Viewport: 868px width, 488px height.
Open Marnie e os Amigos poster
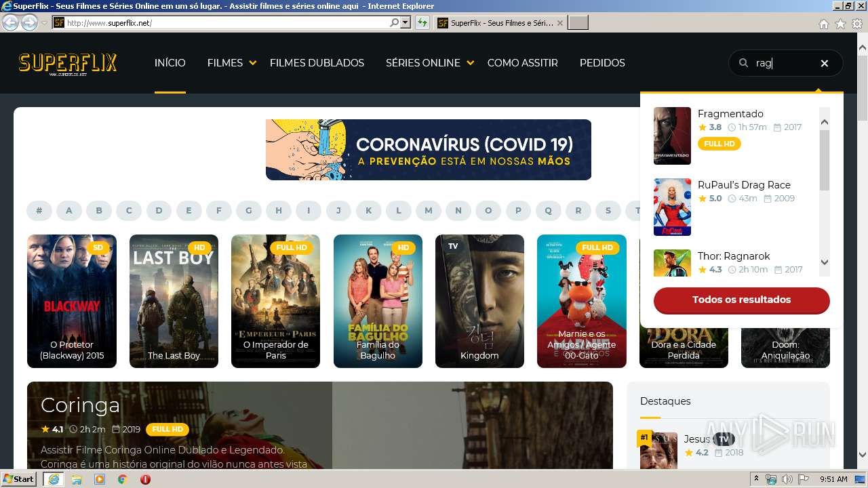coord(582,301)
